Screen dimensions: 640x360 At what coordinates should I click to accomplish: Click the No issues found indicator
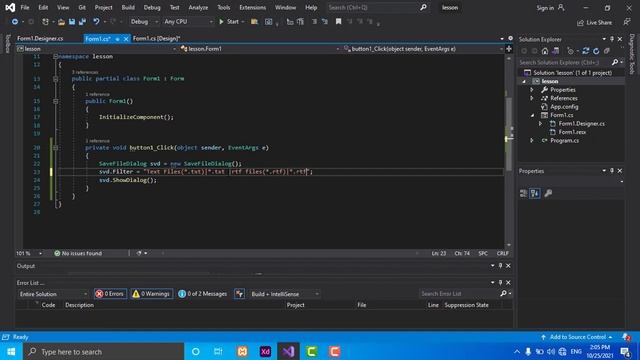[78, 253]
